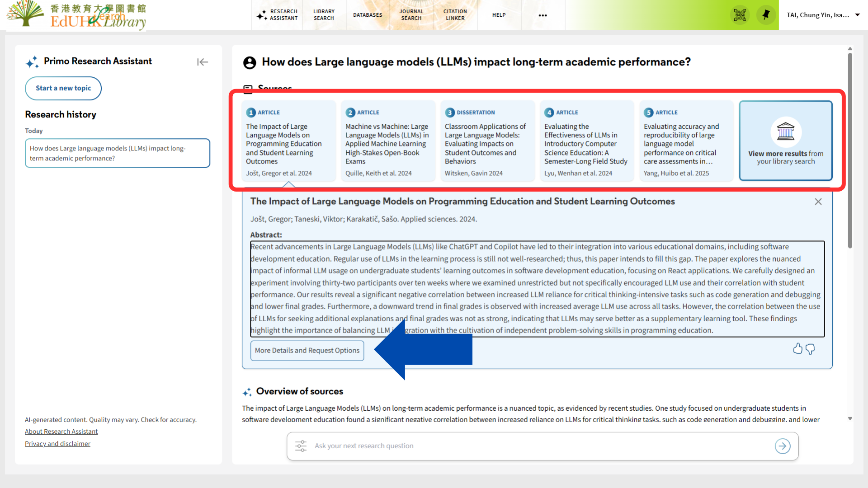Click the library building icon
Screen dimensions: 868x488
[786, 132]
